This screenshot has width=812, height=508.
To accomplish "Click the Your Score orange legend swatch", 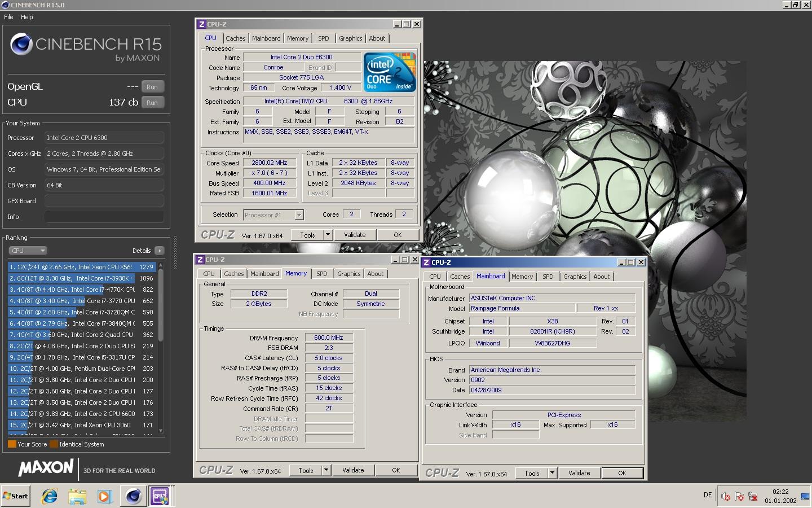I will (x=12, y=444).
